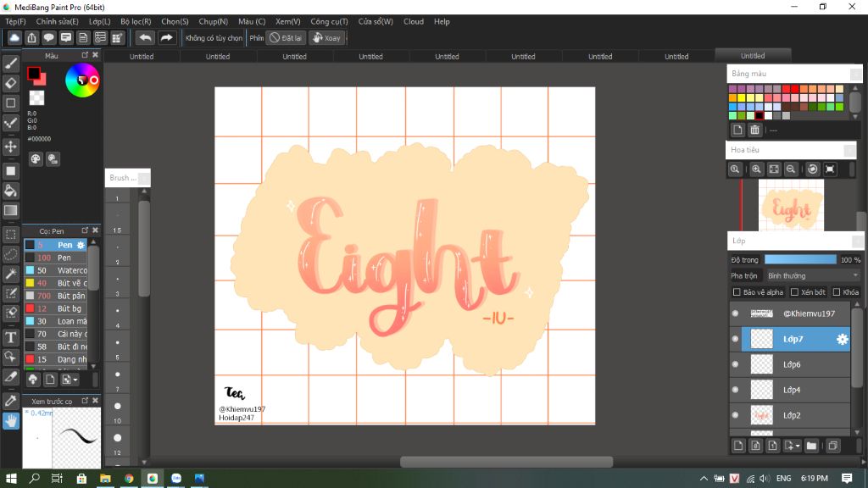Pick the Bucket fill tool
868x488 pixels.
[11, 191]
